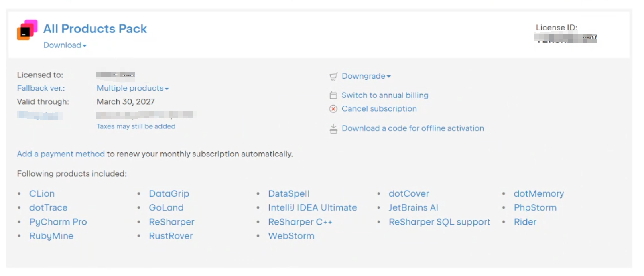Select PyCharm Pro from included products

(58, 222)
